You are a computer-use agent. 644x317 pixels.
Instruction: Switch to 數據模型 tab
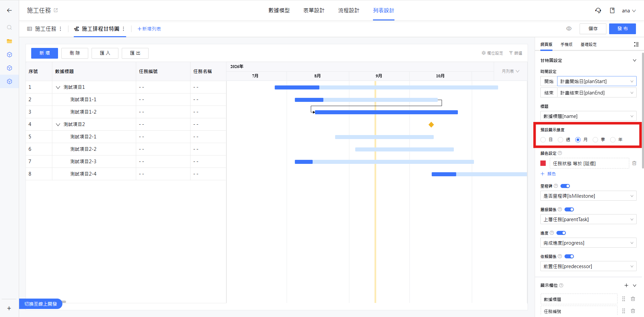pyautogui.click(x=279, y=10)
